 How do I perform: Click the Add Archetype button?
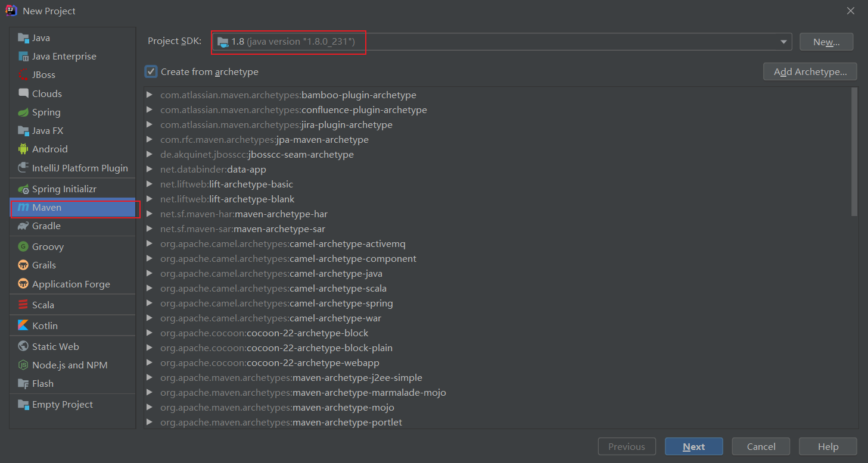[809, 71]
